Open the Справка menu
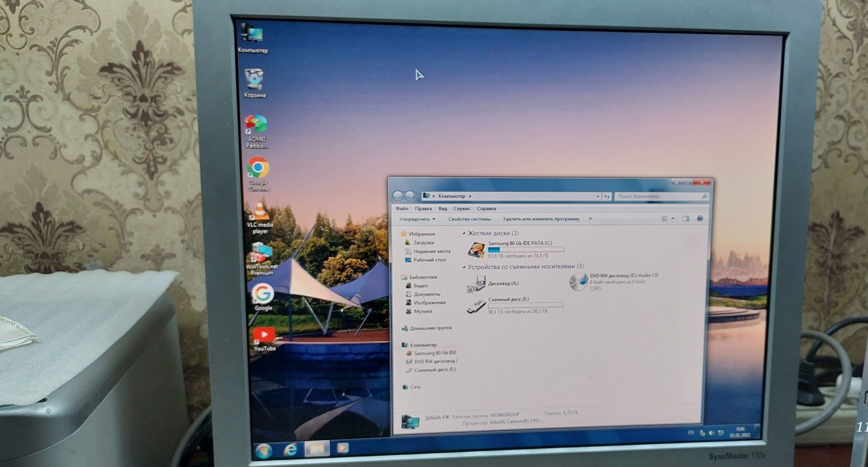Screen dimensions: 868x467 pyautogui.click(x=486, y=208)
